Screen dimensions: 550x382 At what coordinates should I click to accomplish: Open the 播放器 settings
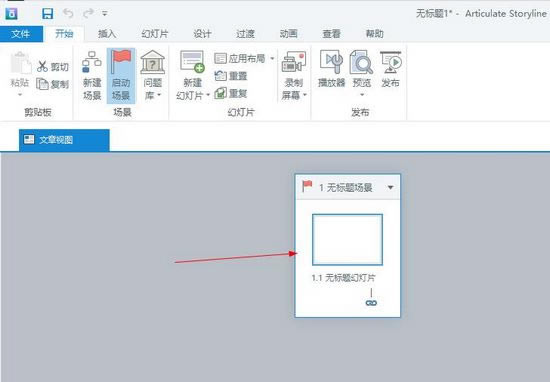click(x=331, y=69)
